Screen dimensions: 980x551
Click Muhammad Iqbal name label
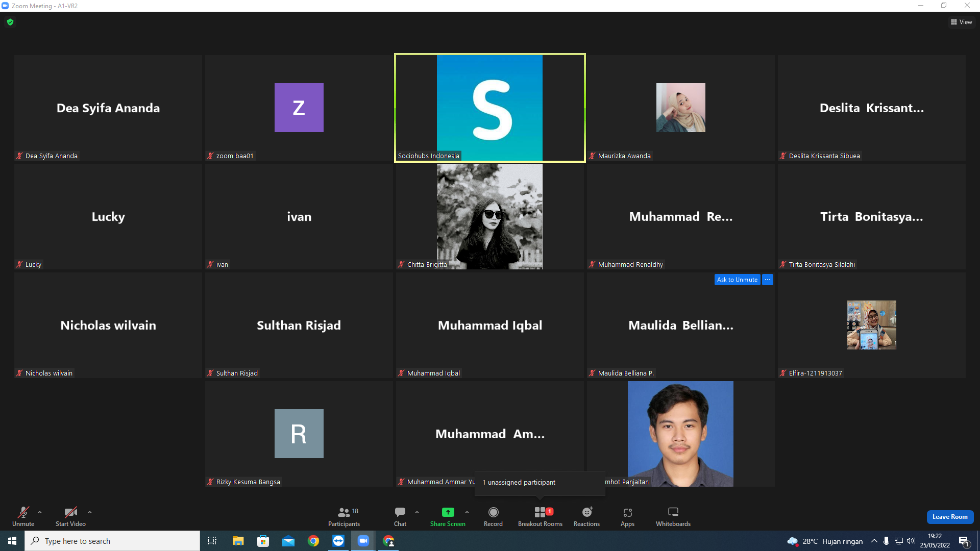click(x=433, y=373)
